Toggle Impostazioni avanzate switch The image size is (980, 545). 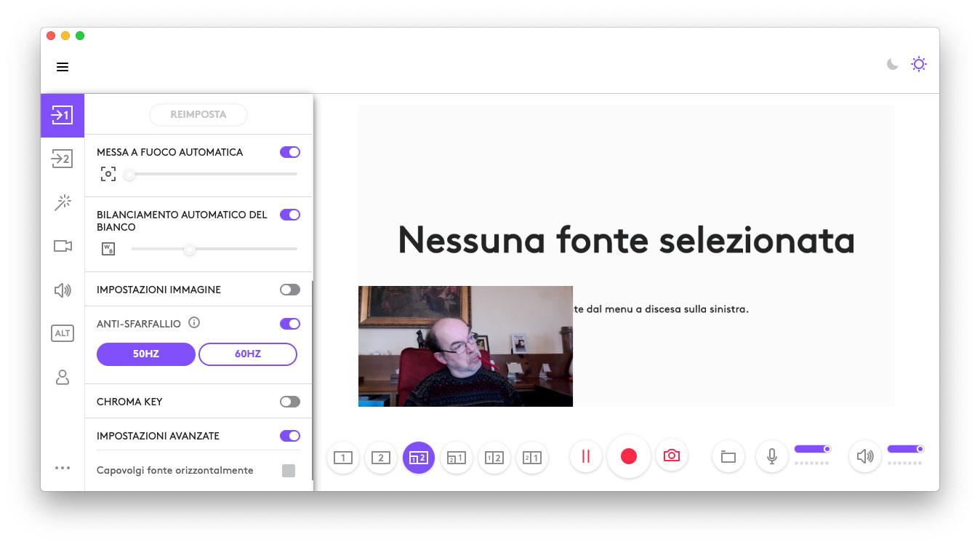coord(290,436)
